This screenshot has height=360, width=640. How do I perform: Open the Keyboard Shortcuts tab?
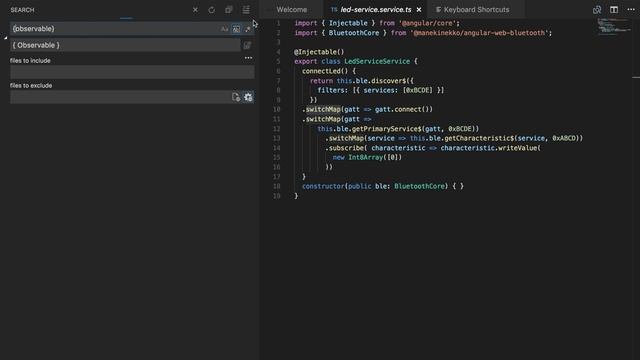[476, 9]
